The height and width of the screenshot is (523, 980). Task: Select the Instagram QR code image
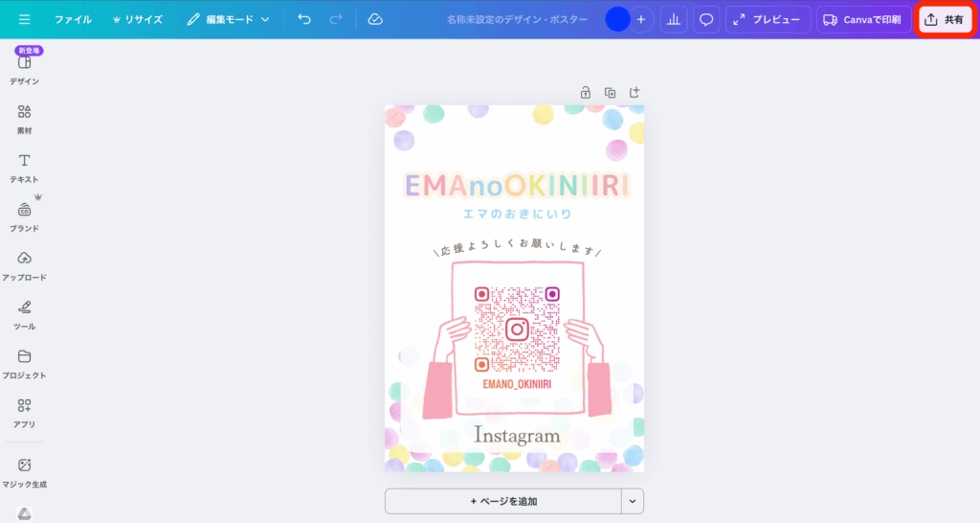[517, 330]
